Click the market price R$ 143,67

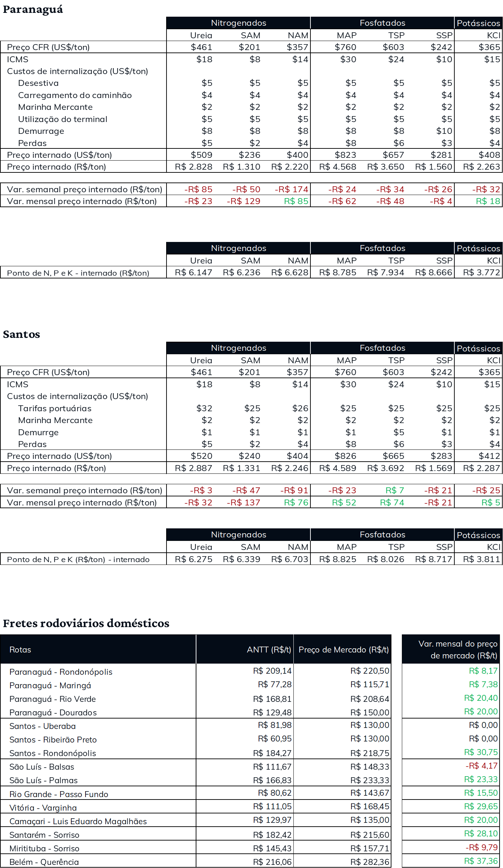pos(370,793)
